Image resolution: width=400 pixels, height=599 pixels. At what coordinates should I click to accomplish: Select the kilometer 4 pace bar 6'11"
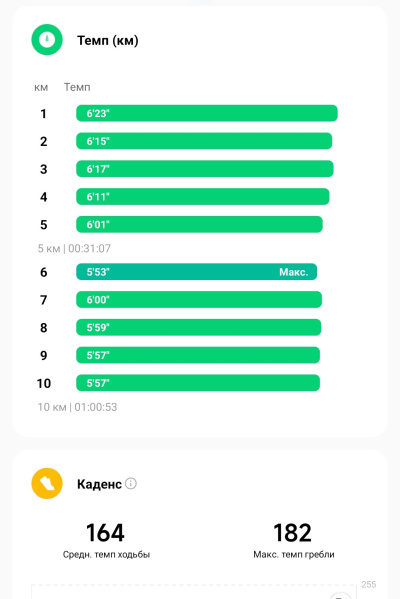(x=202, y=197)
